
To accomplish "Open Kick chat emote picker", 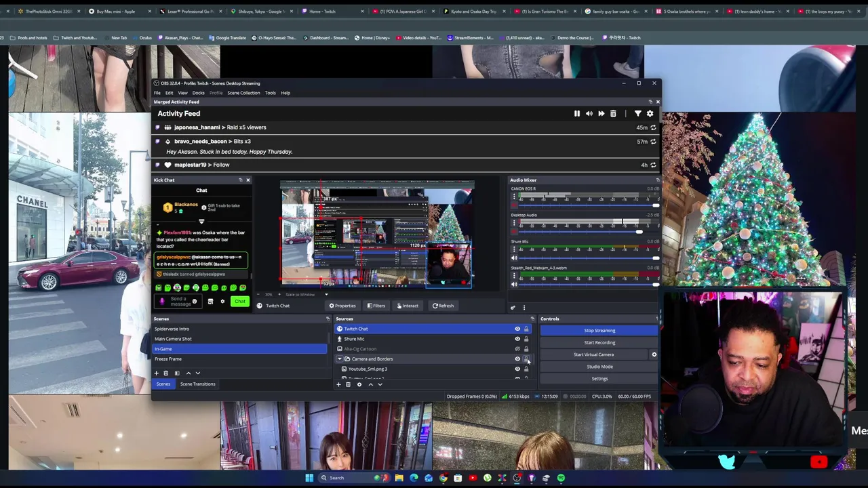I will coord(195,302).
